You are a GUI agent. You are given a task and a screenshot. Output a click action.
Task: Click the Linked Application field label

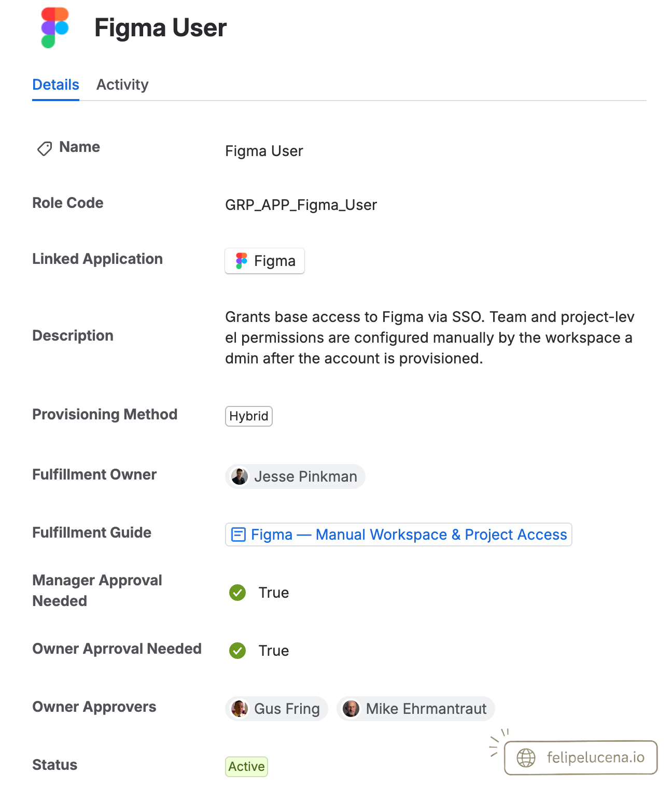(97, 259)
